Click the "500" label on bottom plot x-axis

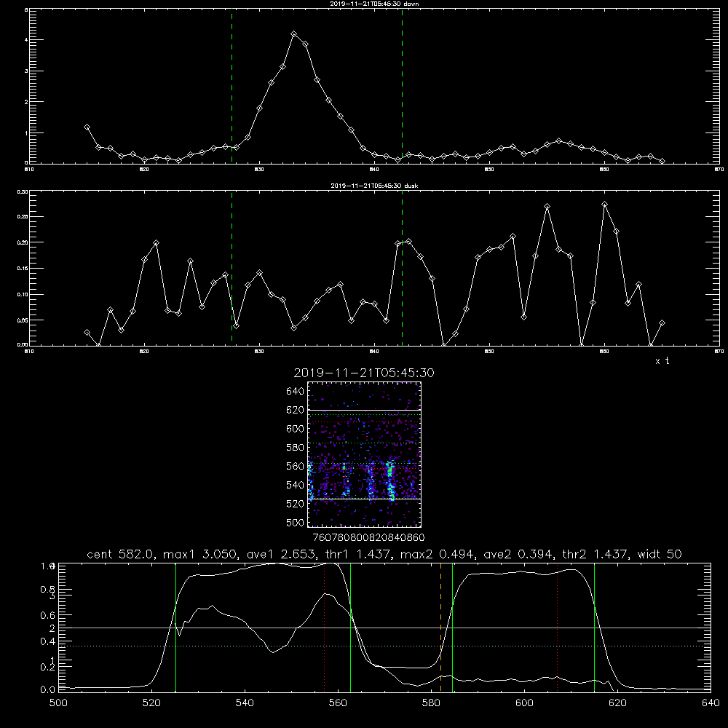tap(58, 703)
